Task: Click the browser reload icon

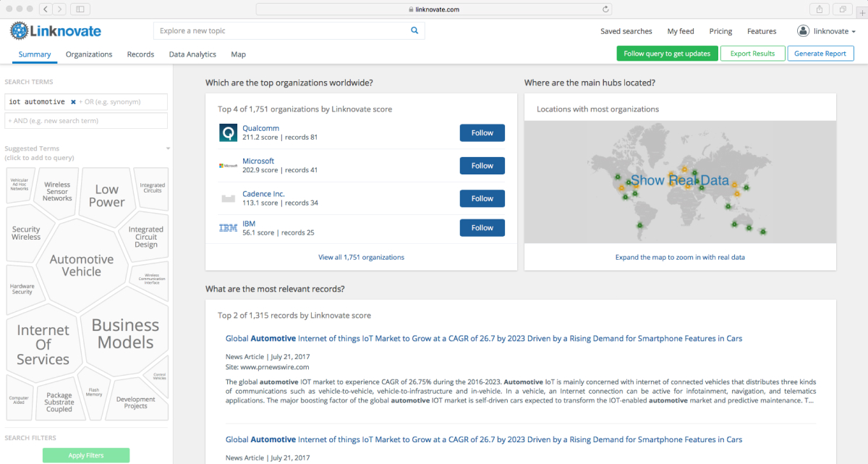Action: pos(605,9)
